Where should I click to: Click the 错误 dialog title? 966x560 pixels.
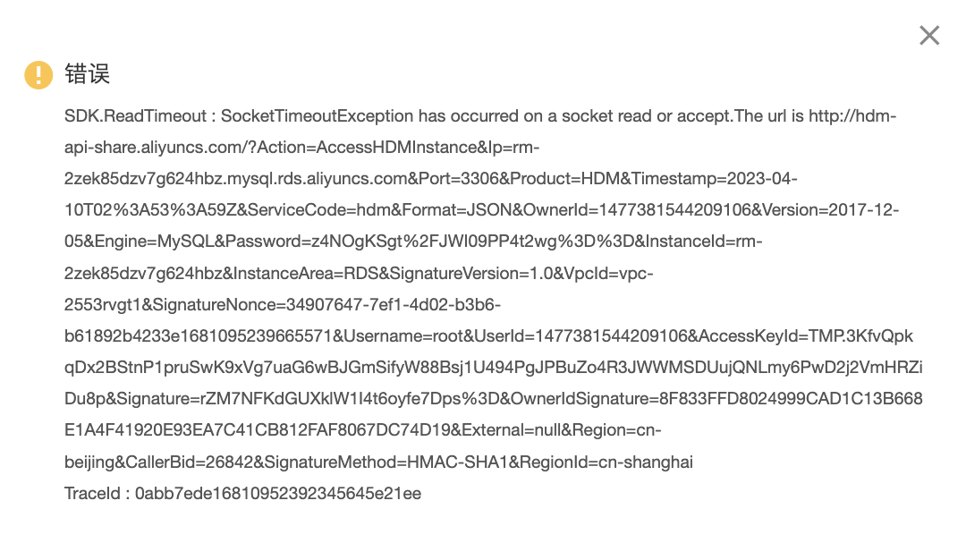coord(88,74)
